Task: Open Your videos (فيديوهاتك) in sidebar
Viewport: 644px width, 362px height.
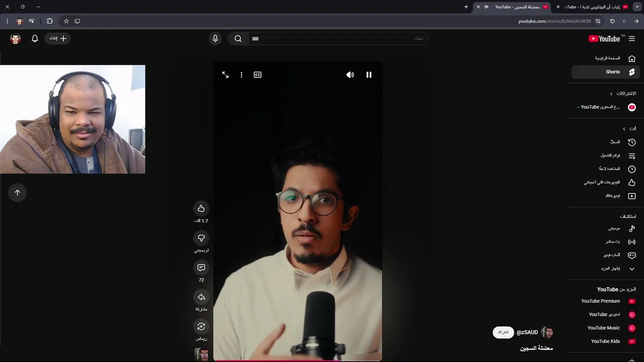Action: point(605,196)
